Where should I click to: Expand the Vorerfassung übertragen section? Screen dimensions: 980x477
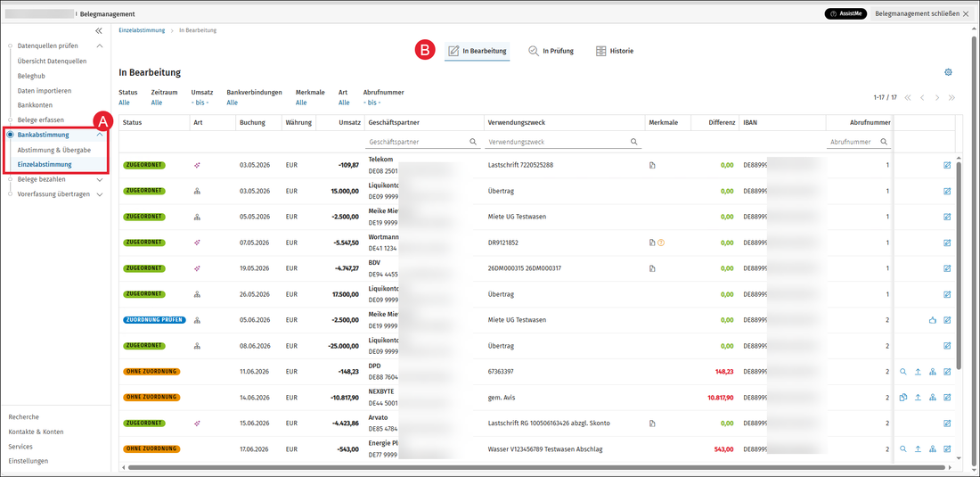tap(99, 194)
